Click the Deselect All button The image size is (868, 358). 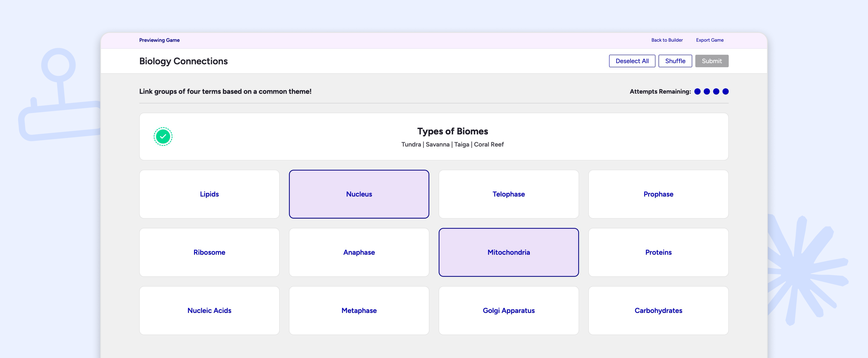632,61
